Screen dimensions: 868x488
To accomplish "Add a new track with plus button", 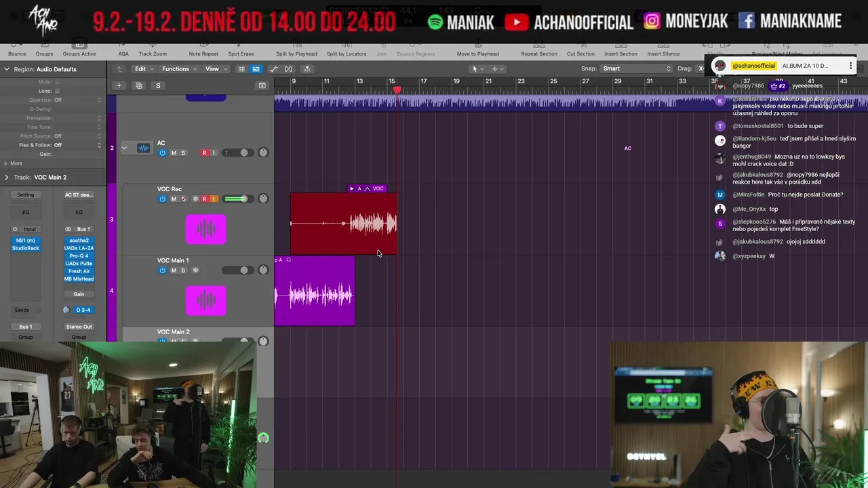I will coord(119,85).
